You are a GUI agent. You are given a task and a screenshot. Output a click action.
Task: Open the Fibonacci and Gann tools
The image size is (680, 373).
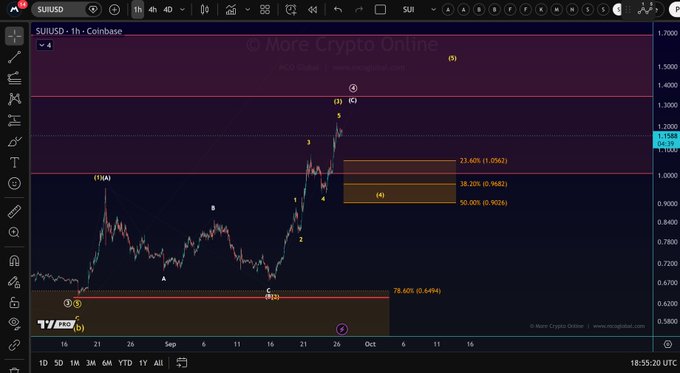tap(14, 78)
